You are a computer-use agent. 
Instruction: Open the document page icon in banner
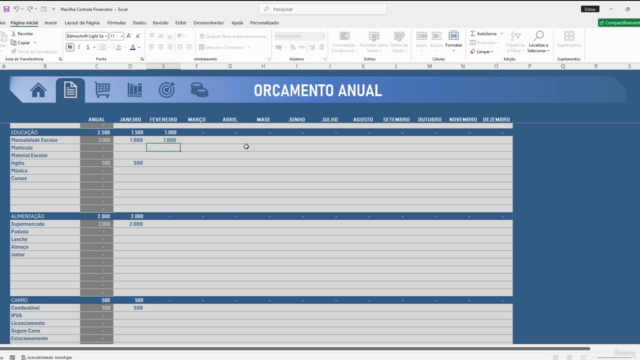[x=70, y=90]
